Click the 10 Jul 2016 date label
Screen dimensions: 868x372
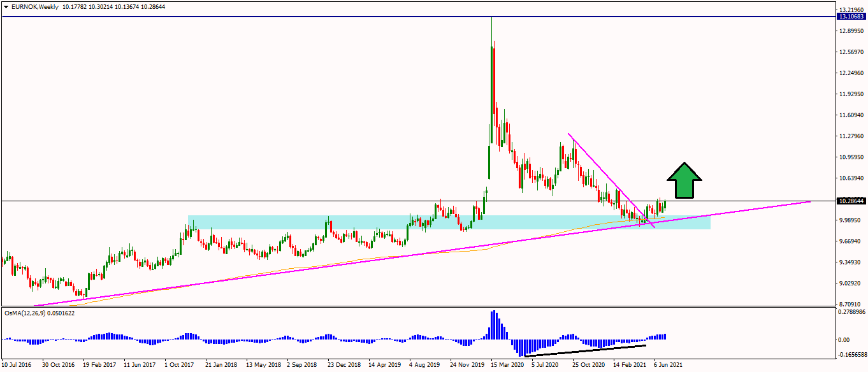(x=16, y=366)
